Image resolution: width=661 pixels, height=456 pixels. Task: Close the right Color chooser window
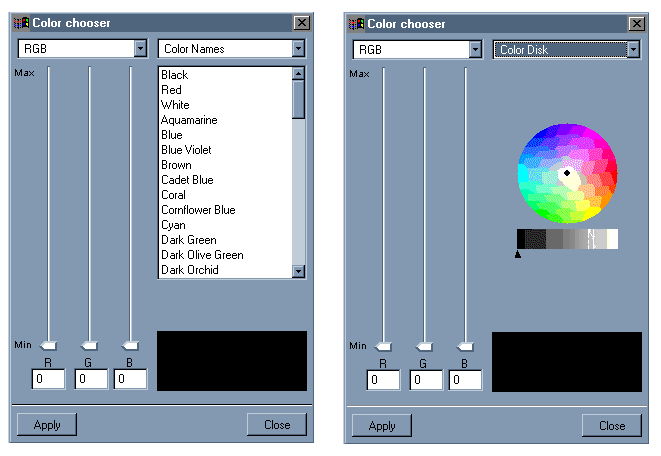tap(637, 24)
